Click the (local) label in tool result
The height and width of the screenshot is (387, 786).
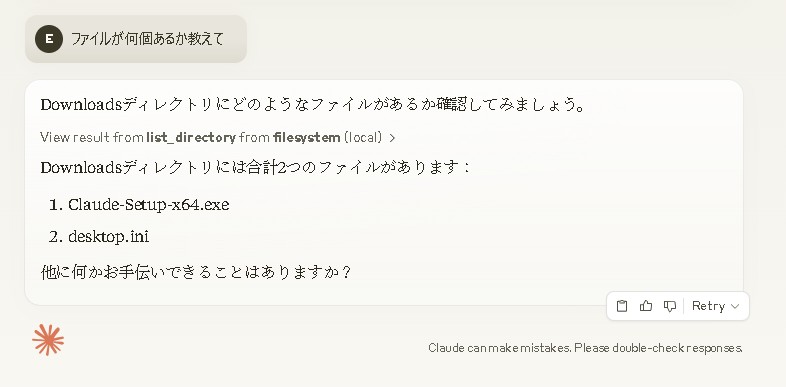tap(363, 137)
